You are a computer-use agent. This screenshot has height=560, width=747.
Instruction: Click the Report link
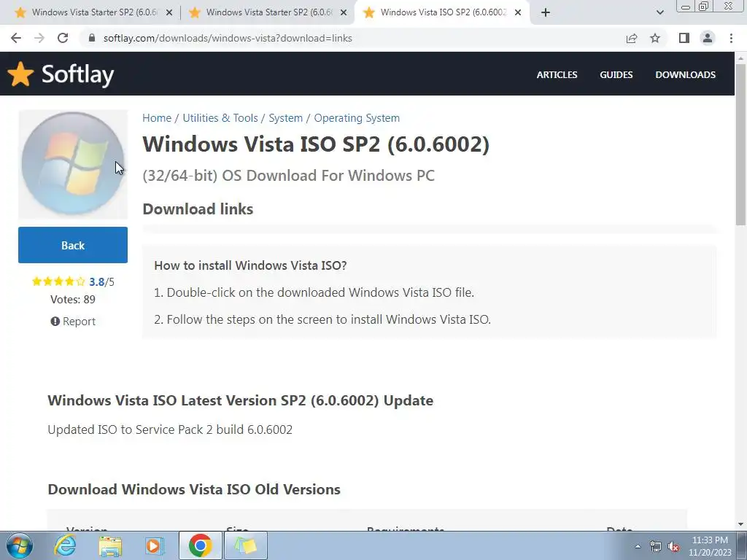73,322
